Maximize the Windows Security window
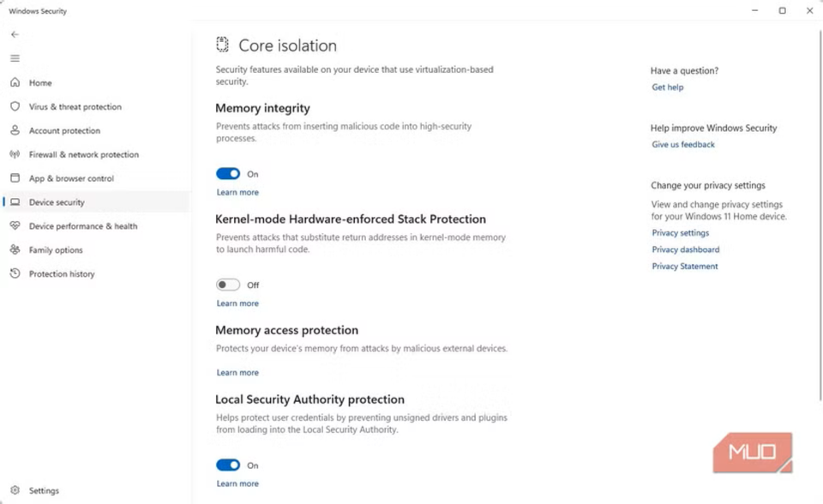Viewport: 823px width, 504px height. tap(782, 11)
